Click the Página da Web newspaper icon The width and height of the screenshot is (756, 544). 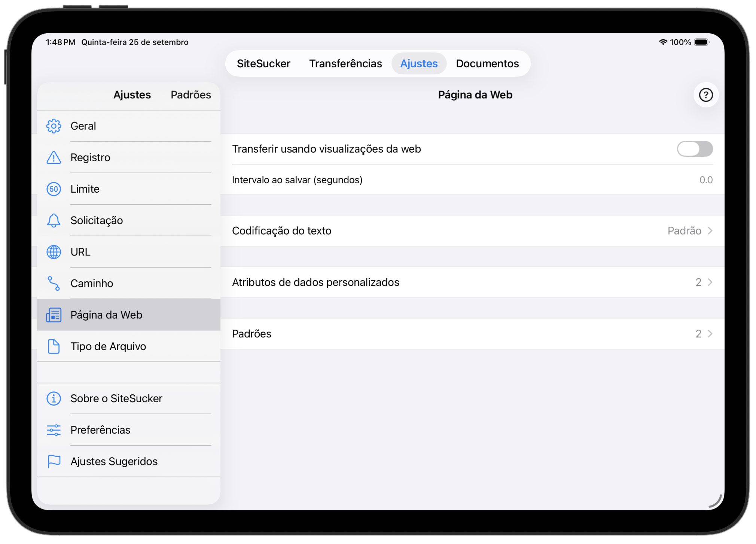tap(54, 315)
